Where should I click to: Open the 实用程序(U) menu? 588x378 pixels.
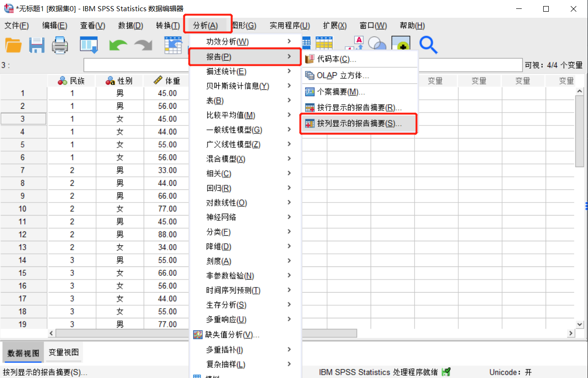click(290, 26)
